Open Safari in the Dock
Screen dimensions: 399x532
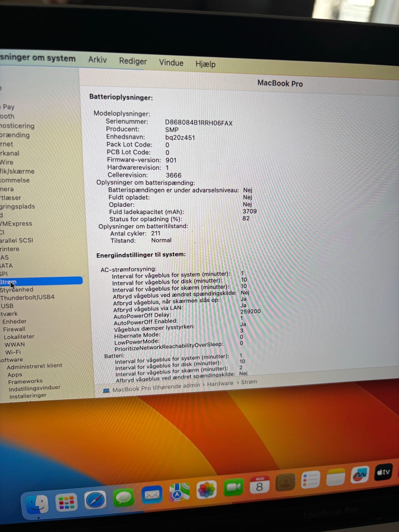coord(95,500)
